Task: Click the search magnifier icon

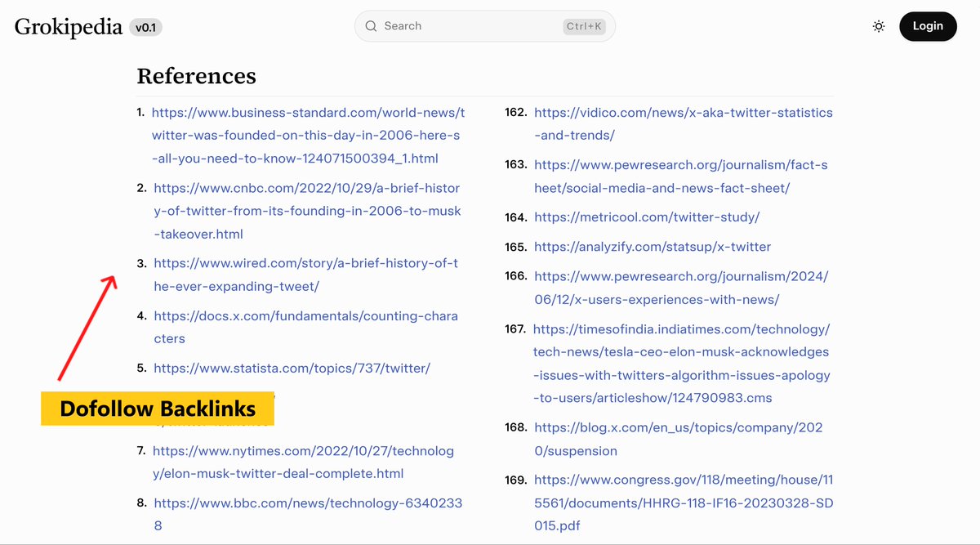Action: point(372,25)
